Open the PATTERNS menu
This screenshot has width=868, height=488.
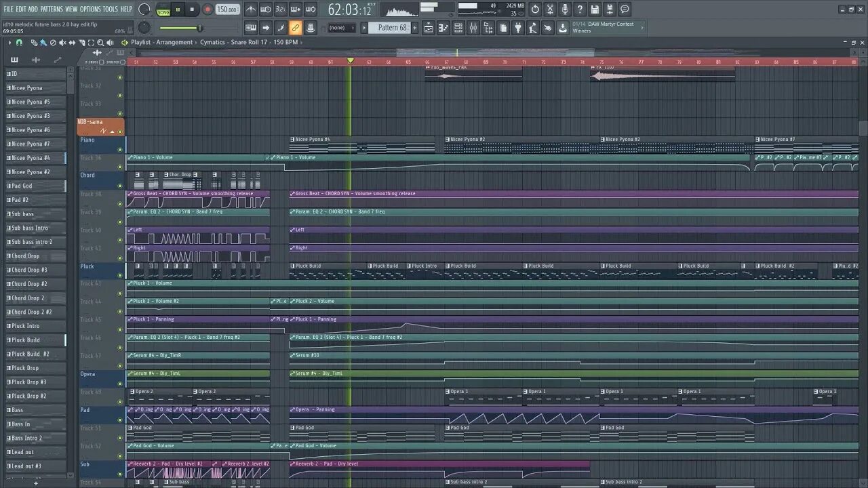[52, 9]
